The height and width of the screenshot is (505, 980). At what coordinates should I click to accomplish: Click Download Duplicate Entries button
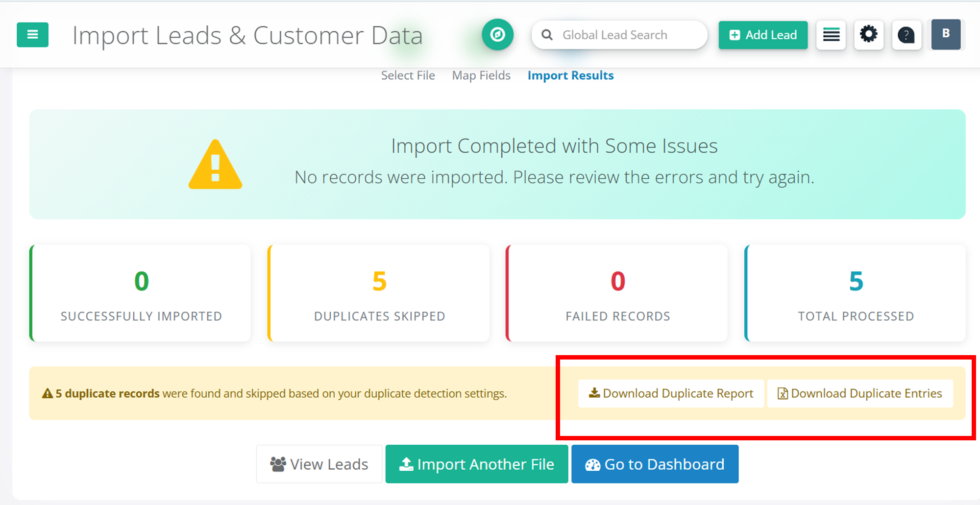[860, 393]
